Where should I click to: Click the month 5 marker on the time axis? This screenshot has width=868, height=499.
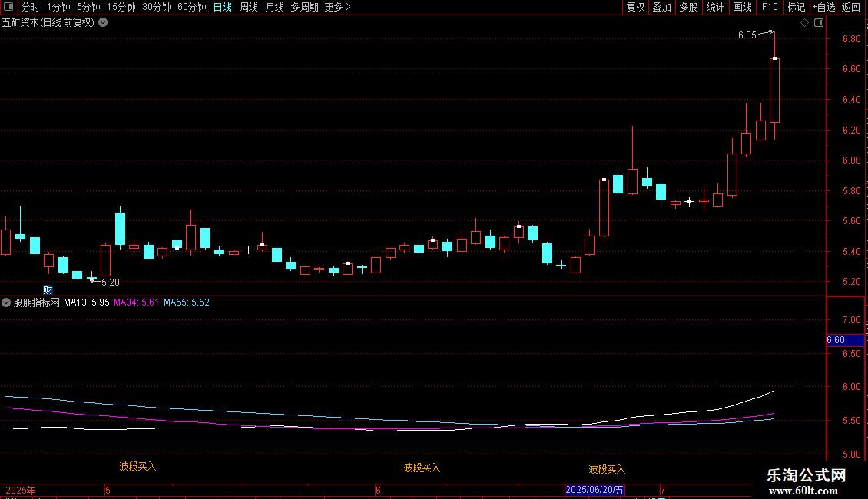pyautogui.click(x=108, y=490)
